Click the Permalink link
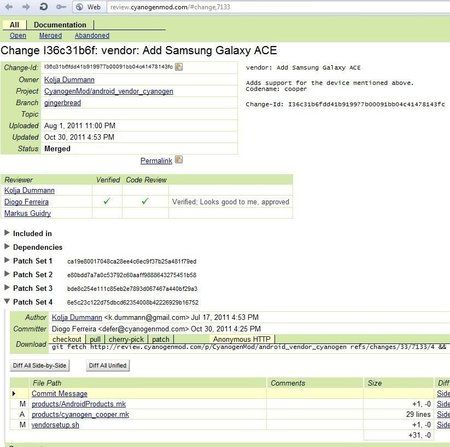450x447 pixels. click(x=156, y=161)
